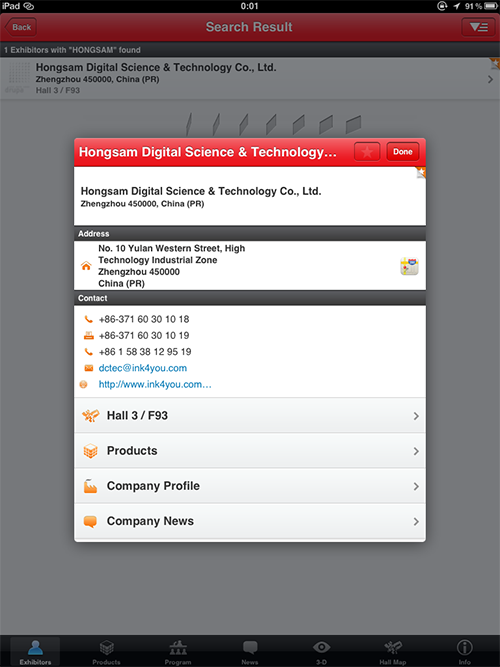Open Hall 3 / F93 location row
Screen dimensions: 500x667
(x=250, y=416)
